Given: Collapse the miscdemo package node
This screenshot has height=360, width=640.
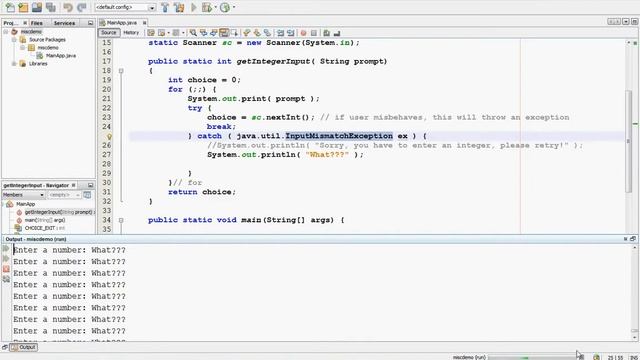Looking at the screenshot, I should (x=22, y=47).
